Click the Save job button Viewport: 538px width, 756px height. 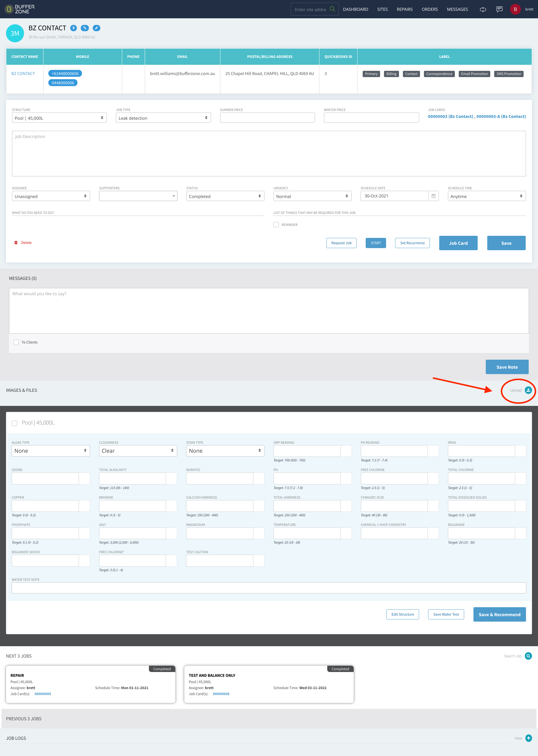(x=506, y=243)
